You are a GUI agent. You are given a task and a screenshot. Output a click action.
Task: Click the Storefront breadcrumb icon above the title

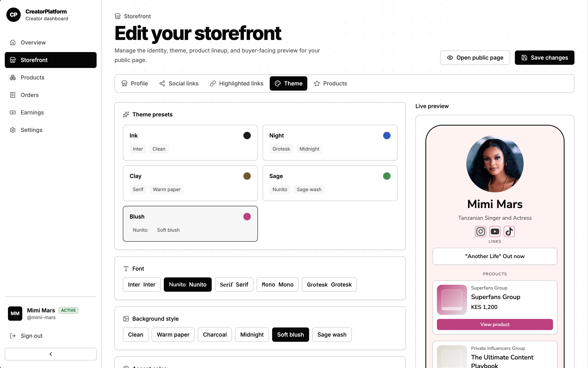(118, 16)
